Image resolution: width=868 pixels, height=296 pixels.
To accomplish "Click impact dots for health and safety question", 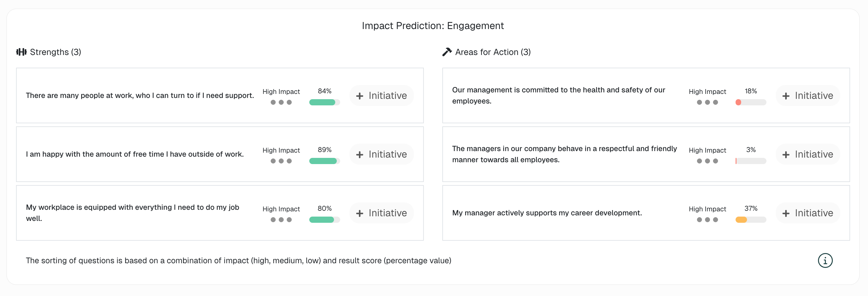I will point(707,102).
